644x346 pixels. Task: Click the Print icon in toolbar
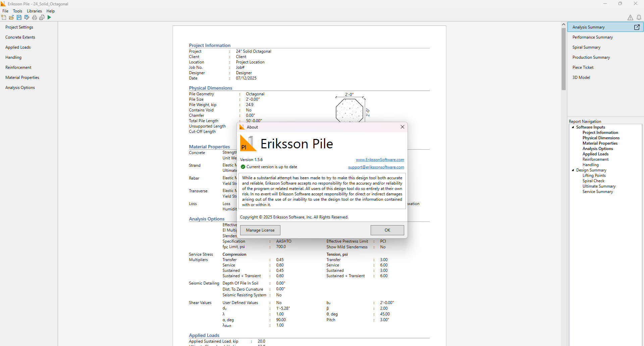(x=35, y=17)
